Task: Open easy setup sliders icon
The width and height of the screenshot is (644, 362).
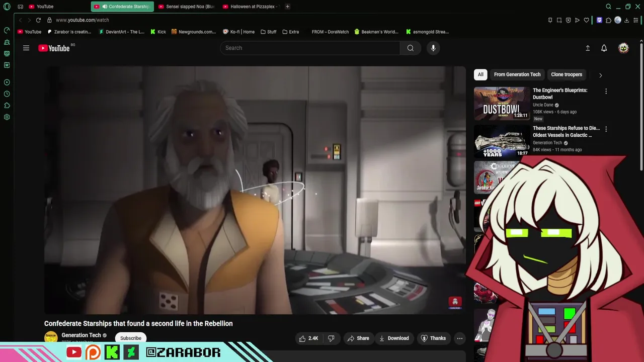Action: pos(636,20)
